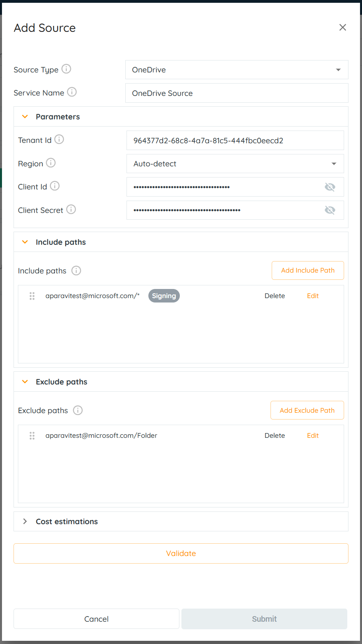This screenshot has height=644, width=362.
Task: Click the Add Include Path button
Action: tap(308, 271)
